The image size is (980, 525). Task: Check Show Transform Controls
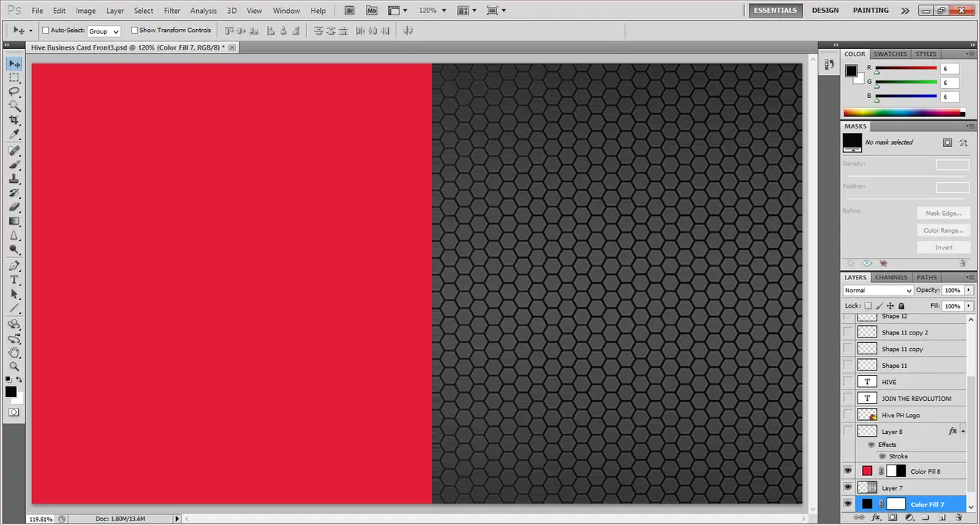134,31
